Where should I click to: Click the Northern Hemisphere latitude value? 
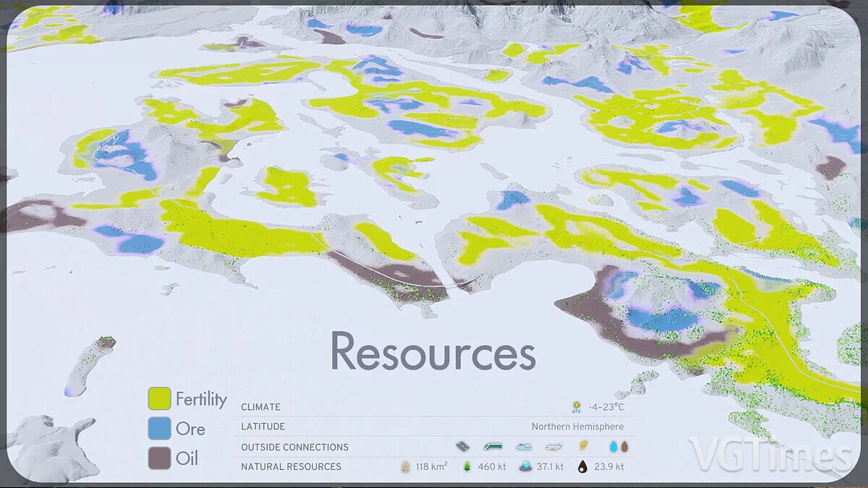point(577,427)
